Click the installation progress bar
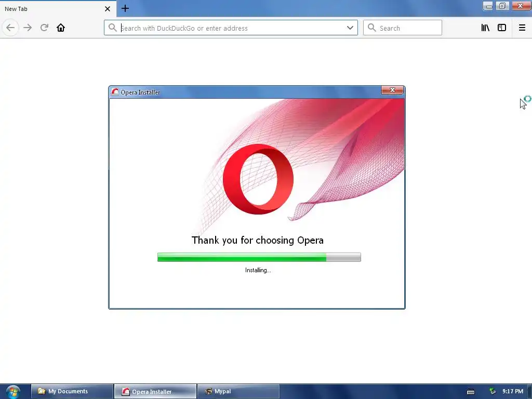 [259, 257]
